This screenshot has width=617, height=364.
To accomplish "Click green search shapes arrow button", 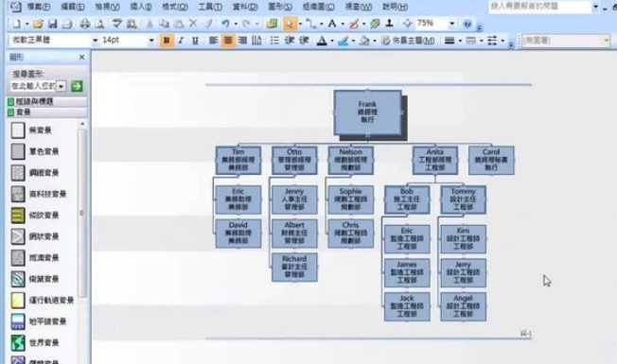I will pos(77,86).
